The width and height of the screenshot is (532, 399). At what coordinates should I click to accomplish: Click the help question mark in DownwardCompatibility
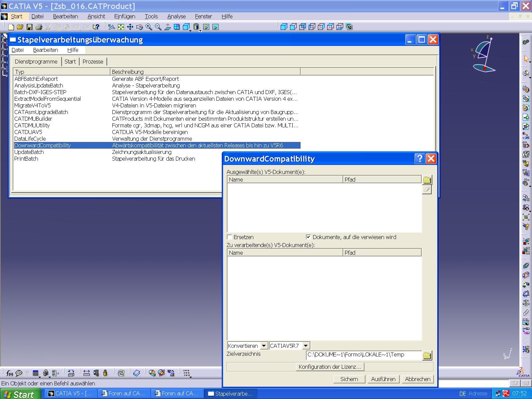(x=420, y=158)
